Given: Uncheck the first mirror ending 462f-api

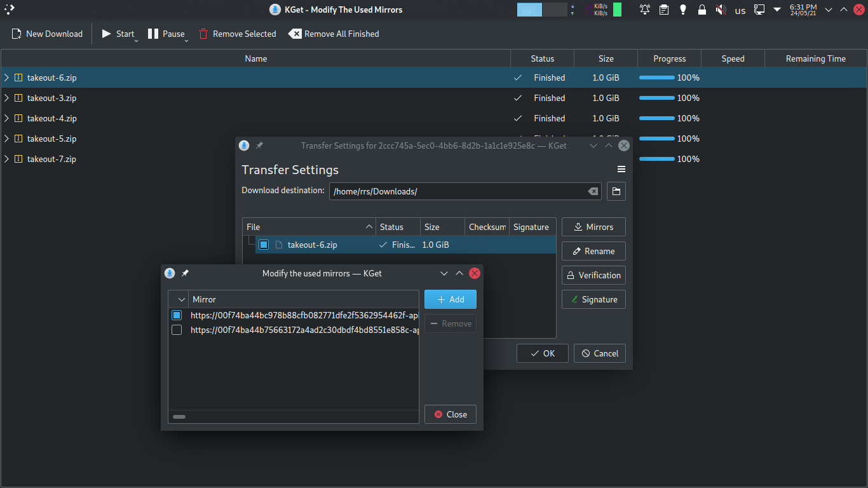Looking at the screenshot, I should pyautogui.click(x=177, y=315).
